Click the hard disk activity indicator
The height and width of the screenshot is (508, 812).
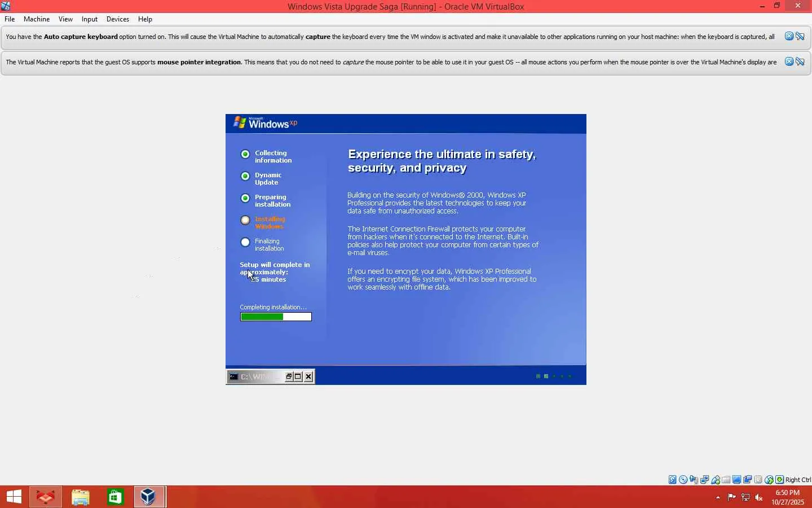tap(673, 480)
